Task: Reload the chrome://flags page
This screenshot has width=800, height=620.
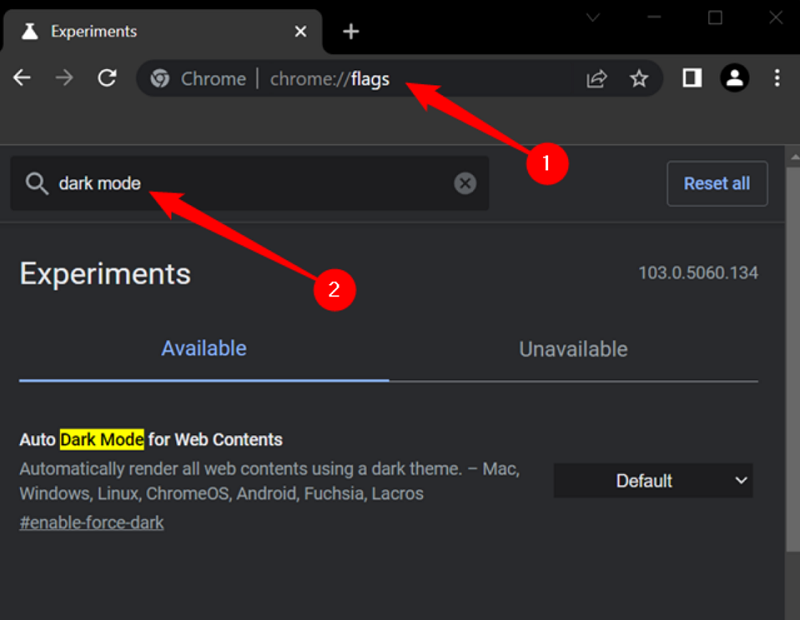Action: (107, 78)
